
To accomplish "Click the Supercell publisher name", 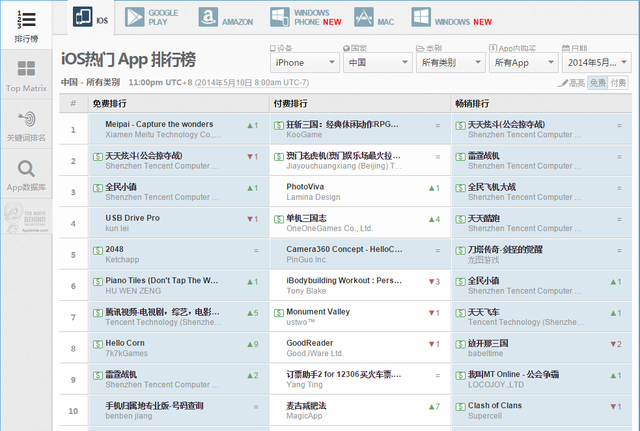I will (485, 416).
